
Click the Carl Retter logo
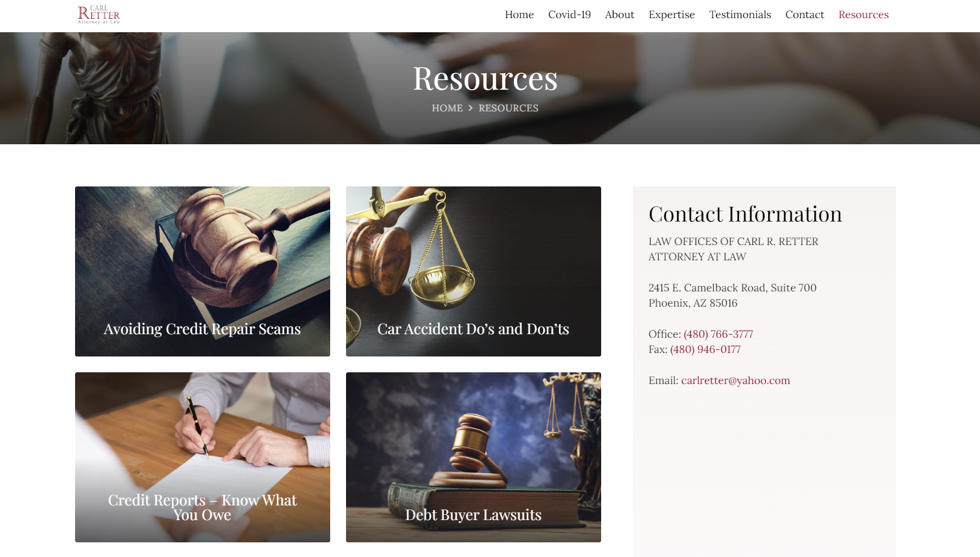coord(99,15)
